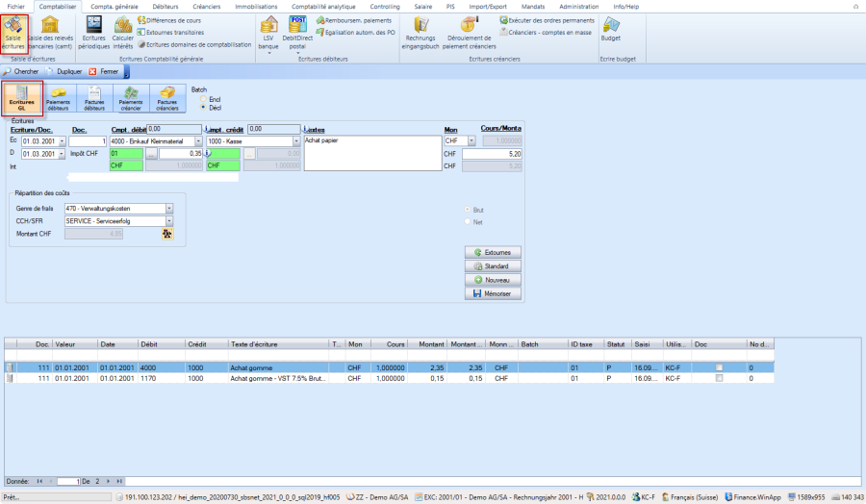Select the Encl batch radio option
866x504 pixels.
pos(203,99)
